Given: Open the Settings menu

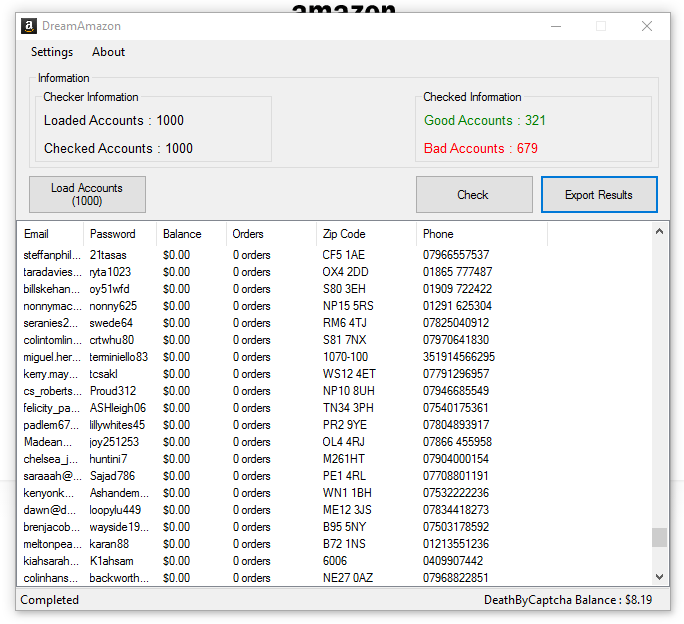Looking at the screenshot, I should 52,52.
